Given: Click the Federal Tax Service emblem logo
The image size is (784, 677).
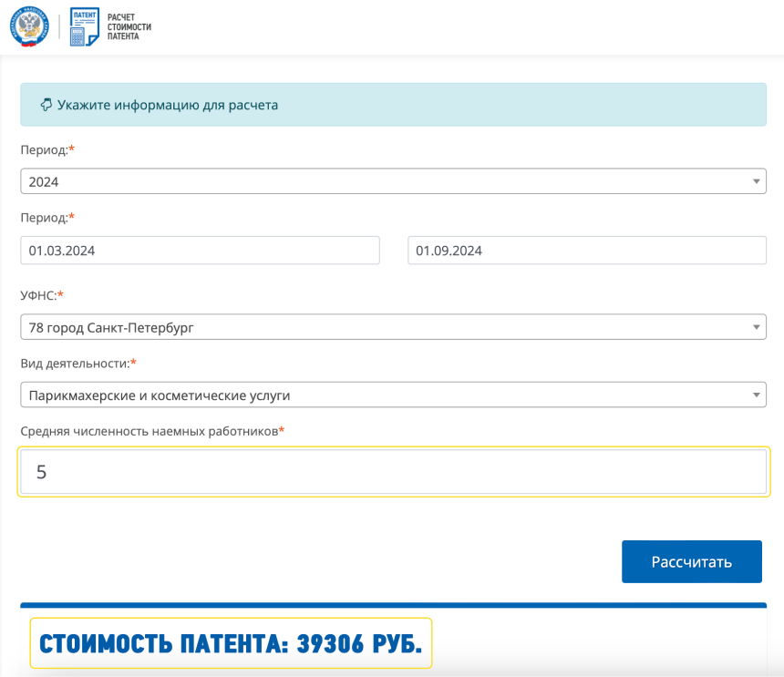Looking at the screenshot, I should (x=28, y=26).
